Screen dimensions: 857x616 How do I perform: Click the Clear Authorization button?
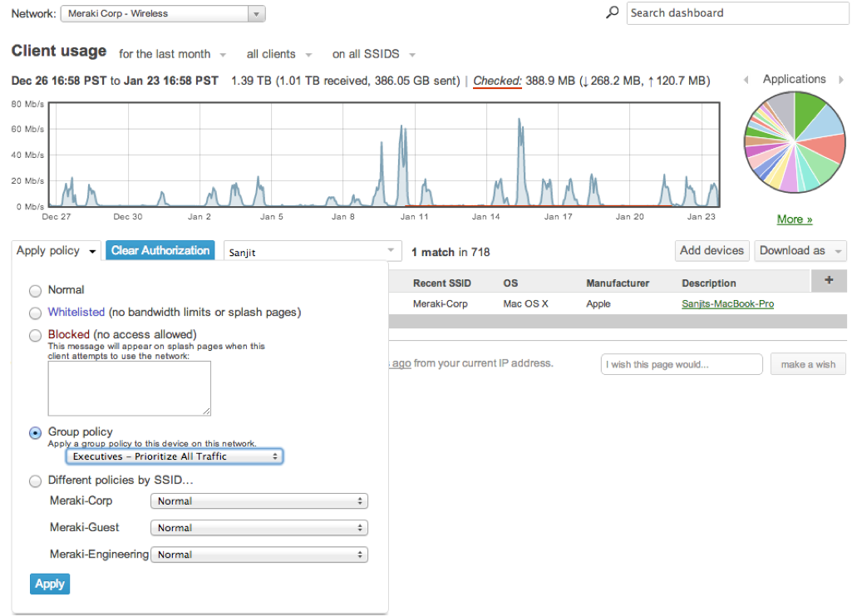160,250
